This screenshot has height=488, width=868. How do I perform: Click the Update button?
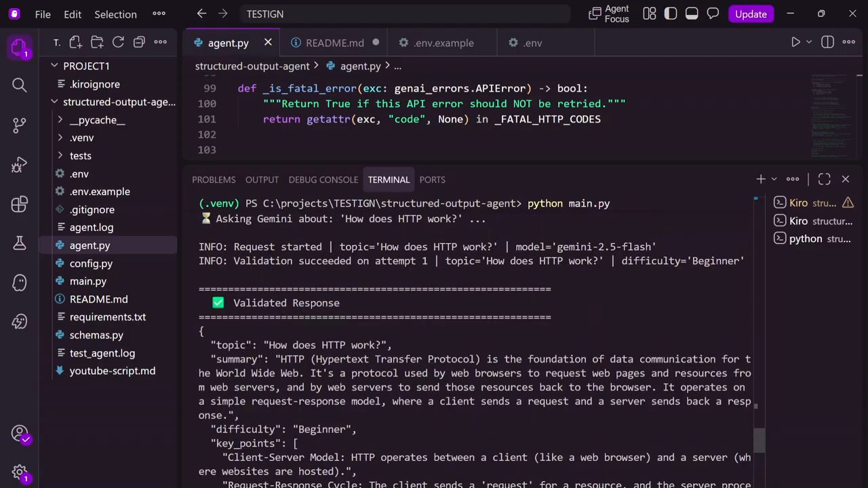tap(751, 14)
